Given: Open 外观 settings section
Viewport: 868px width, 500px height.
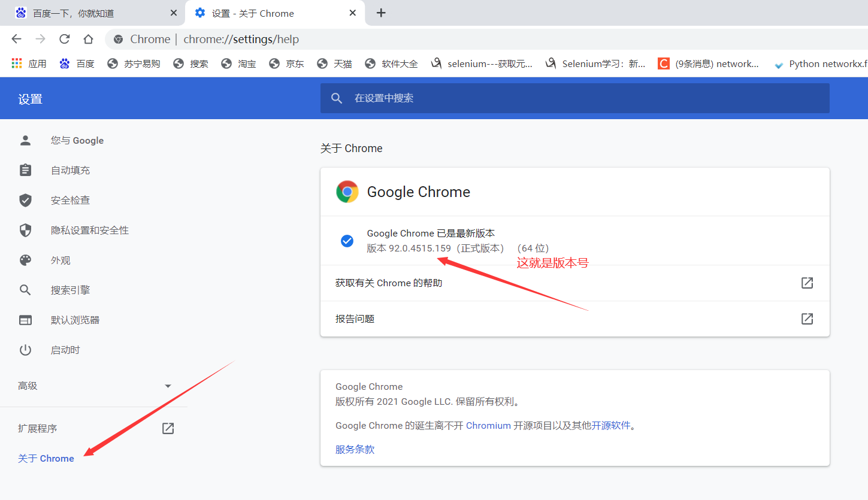Looking at the screenshot, I should pos(61,260).
